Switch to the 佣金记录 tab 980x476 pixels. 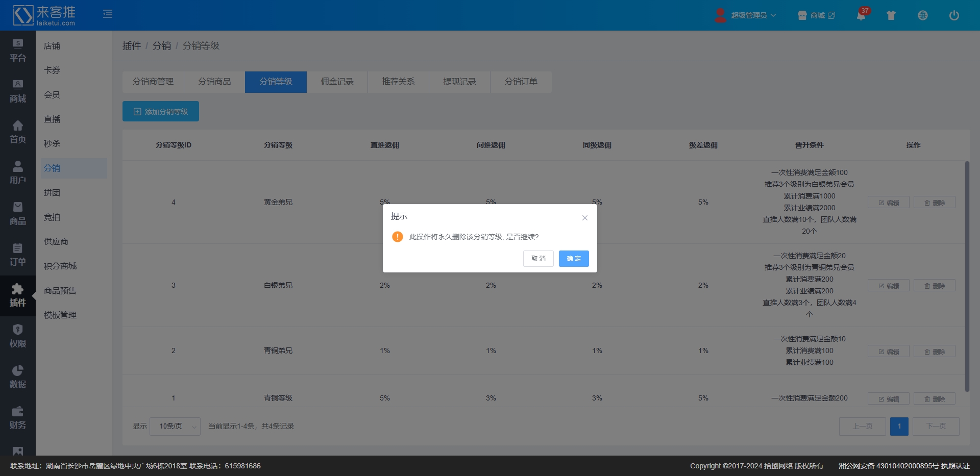click(337, 82)
